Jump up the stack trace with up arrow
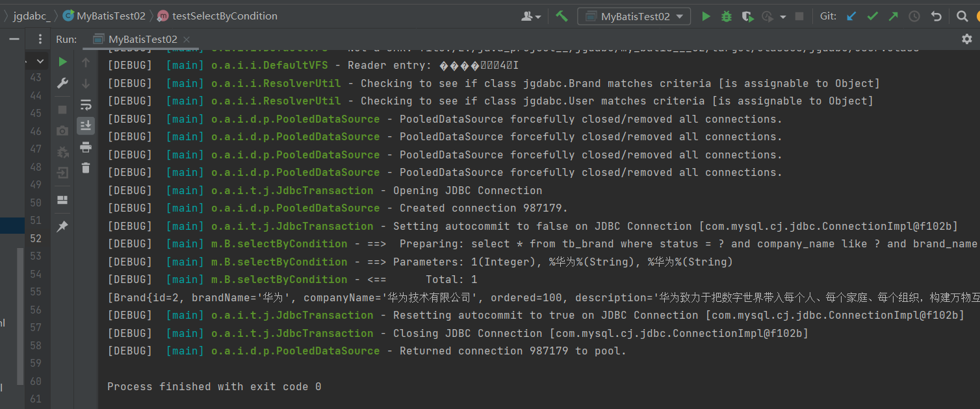Screen dimensions: 980x409 (86, 62)
